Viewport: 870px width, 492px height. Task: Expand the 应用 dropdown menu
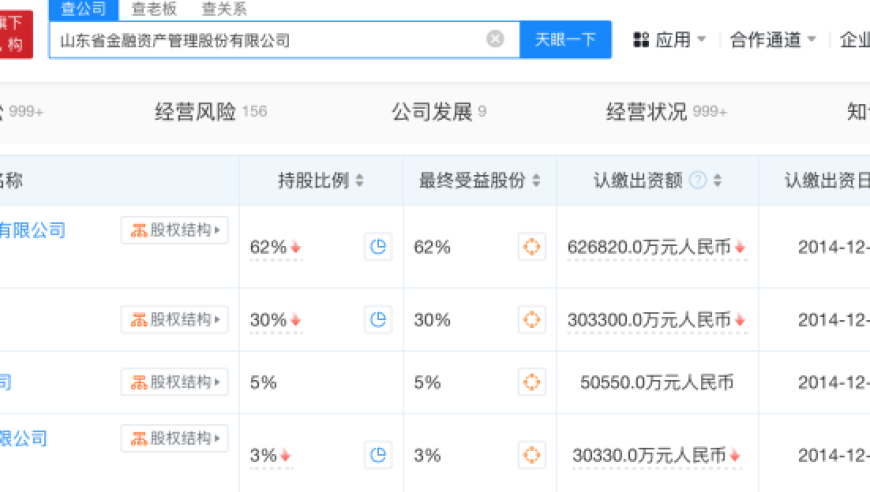coord(670,40)
